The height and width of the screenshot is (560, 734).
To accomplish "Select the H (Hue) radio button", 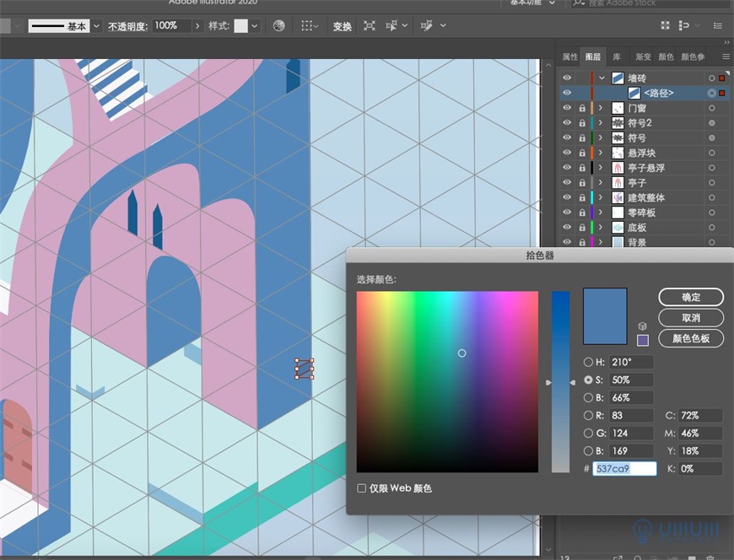I will (x=587, y=362).
